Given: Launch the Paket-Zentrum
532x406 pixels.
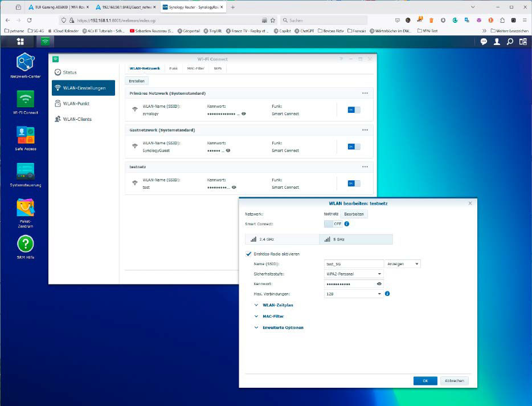Looking at the screenshot, I should [x=24, y=208].
